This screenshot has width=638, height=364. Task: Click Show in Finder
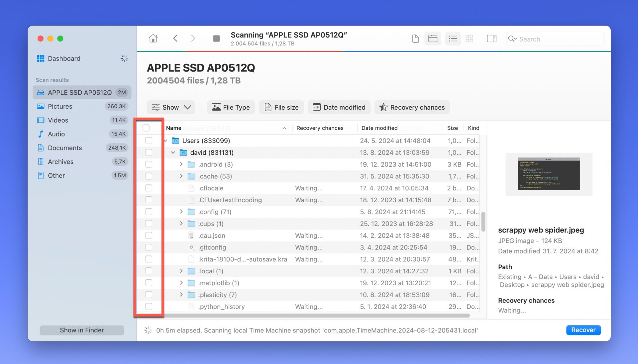[82, 330]
